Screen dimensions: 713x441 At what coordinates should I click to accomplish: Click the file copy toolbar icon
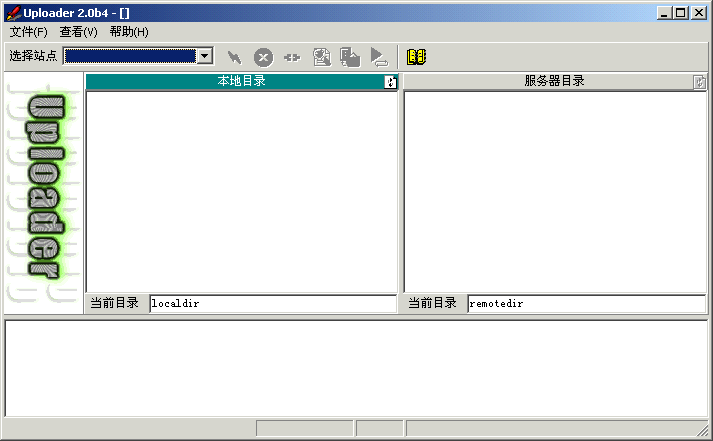tap(350, 57)
